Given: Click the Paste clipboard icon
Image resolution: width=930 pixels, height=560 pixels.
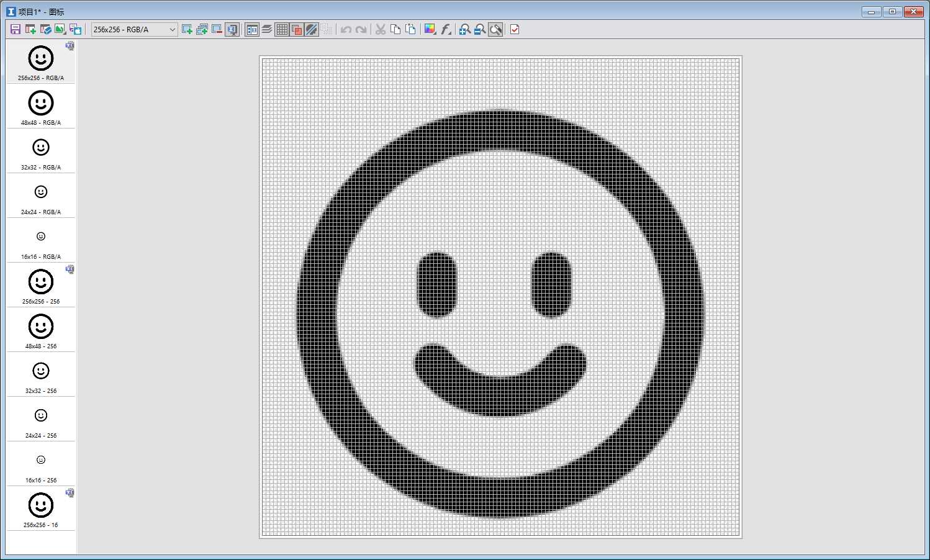Looking at the screenshot, I should click(x=410, y=29).
